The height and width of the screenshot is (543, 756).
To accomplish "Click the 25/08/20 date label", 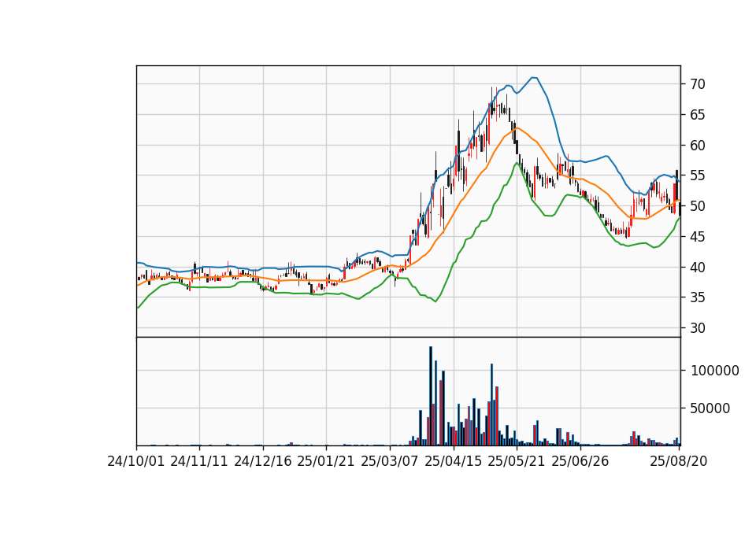I will click(679, 461).
